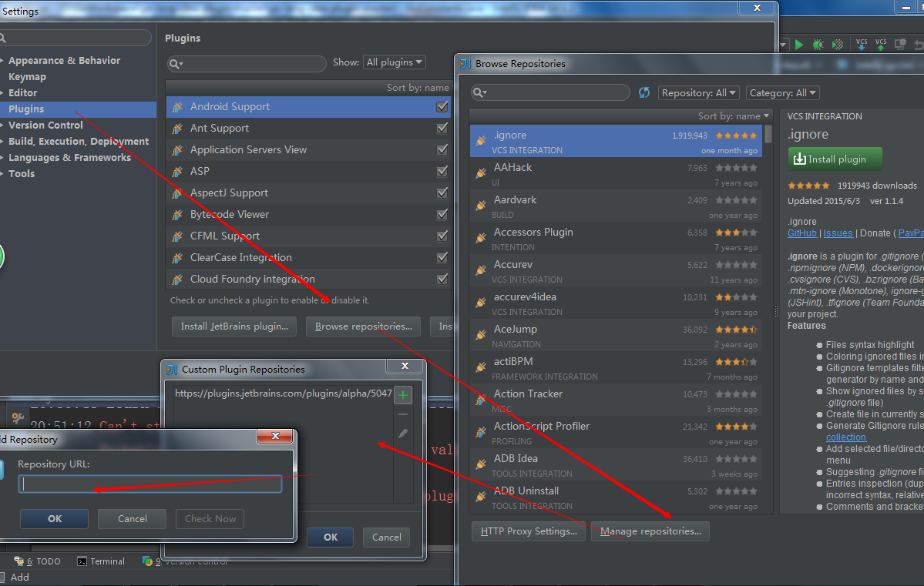
Task: Click inside the Repository URL input field
Action: (x=149, y=484)
